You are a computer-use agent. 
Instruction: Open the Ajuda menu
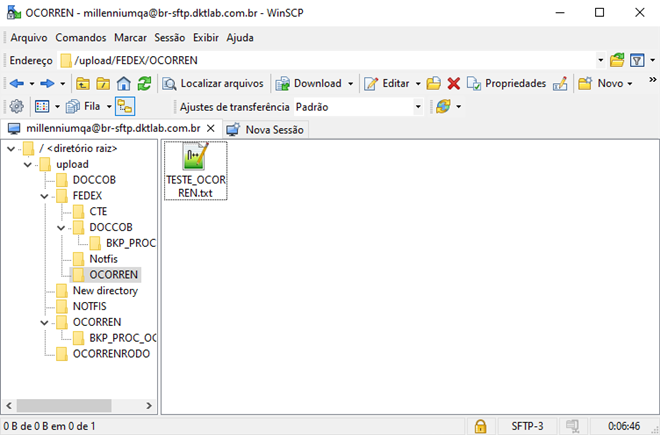240,37
